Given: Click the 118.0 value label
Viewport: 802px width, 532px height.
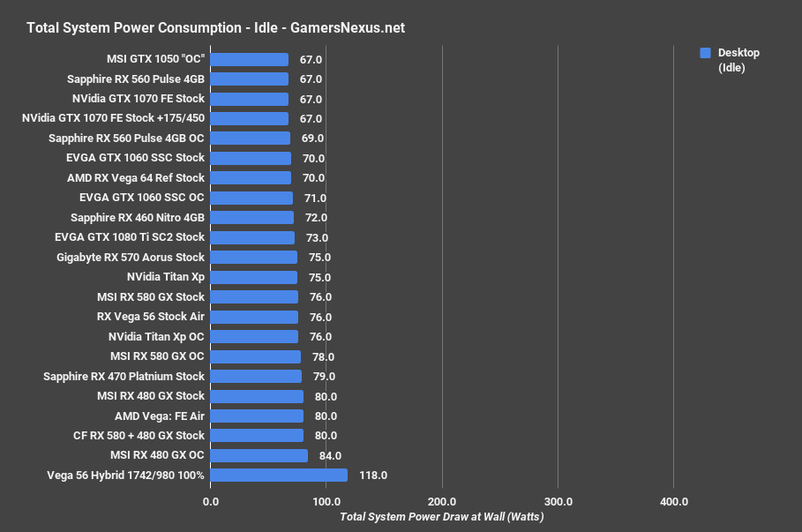Looking at the screenshot, I should [x=374, y=476].
